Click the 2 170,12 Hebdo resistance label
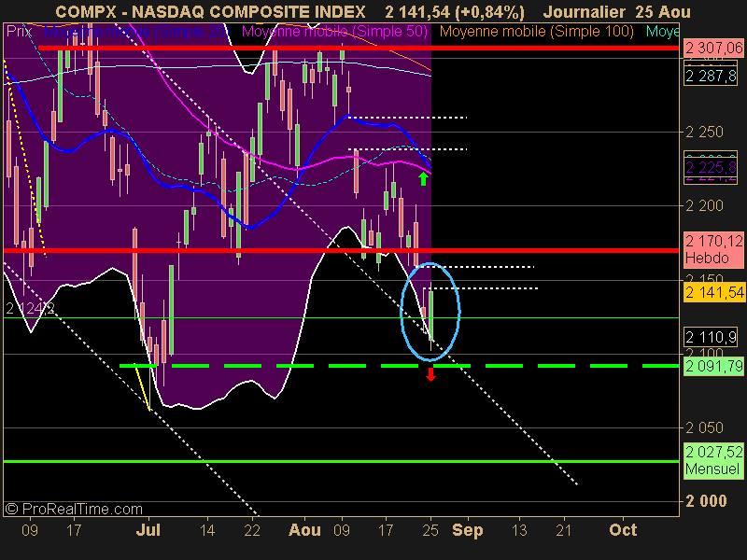This screenshot has width=747, height=560. click(713, 249)
